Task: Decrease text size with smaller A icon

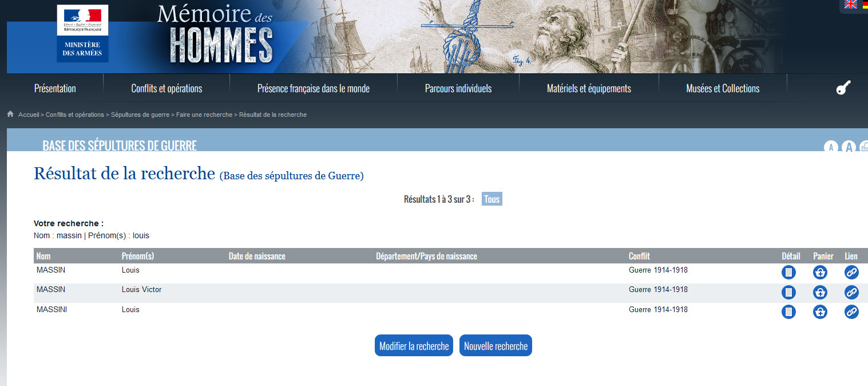Action: tap(830, 147)
